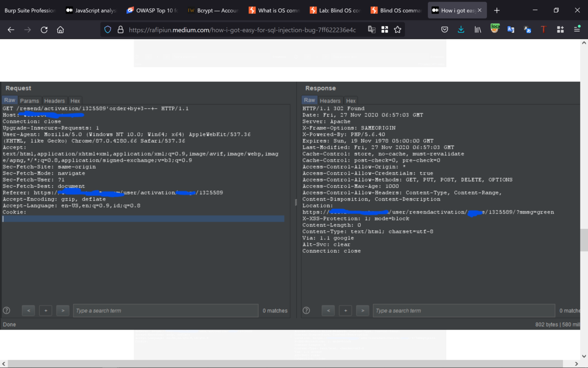This screenshot has width=588, height=368.
Task: Click the Response panel help icon
Action: pyautogui.click(x=306, y=311)
